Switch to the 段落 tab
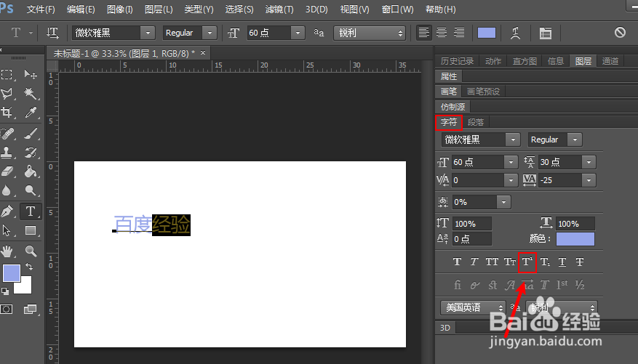 pyautogui.click(x=476, y=122)
